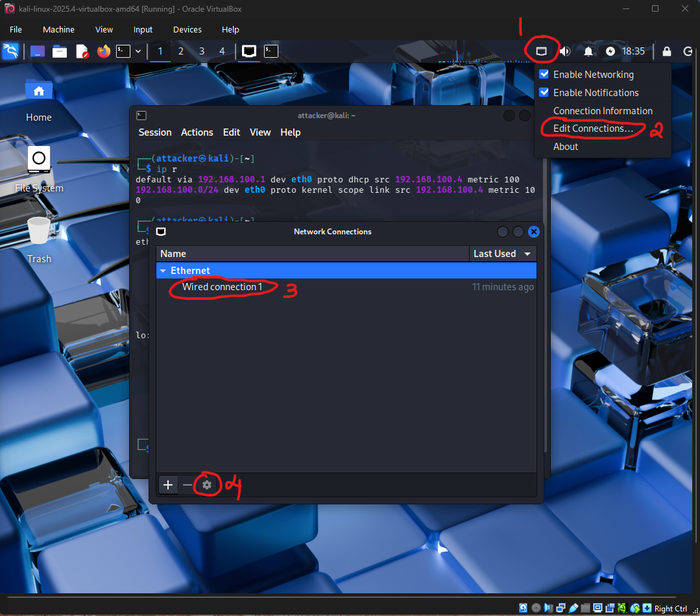Screen dimensions: 700x616
Task: Click the shared folders icon in VirtualBox statusbar
Action: coord(585,608)
